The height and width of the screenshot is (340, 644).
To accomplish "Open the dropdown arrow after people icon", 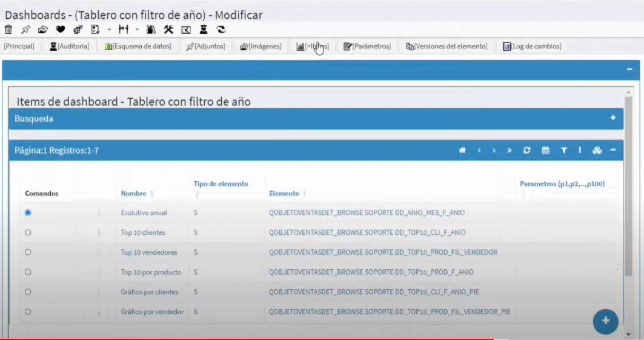I will [x=137, y=30].
